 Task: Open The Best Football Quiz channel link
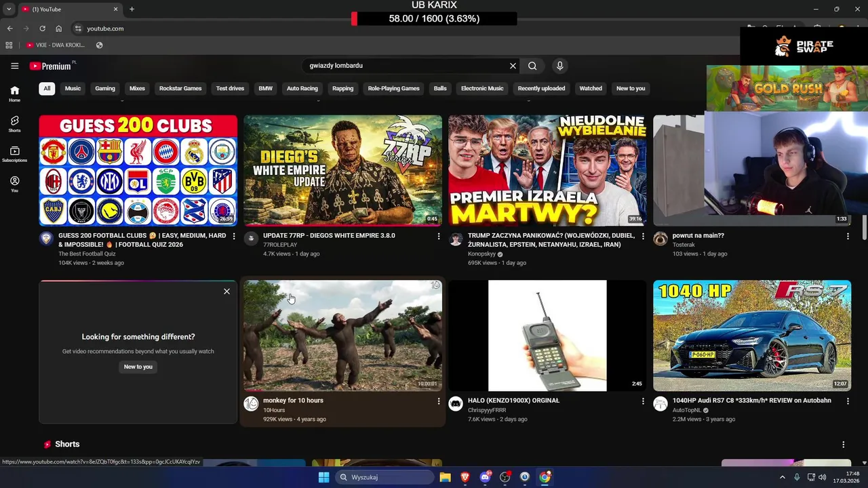click(87, 253)
